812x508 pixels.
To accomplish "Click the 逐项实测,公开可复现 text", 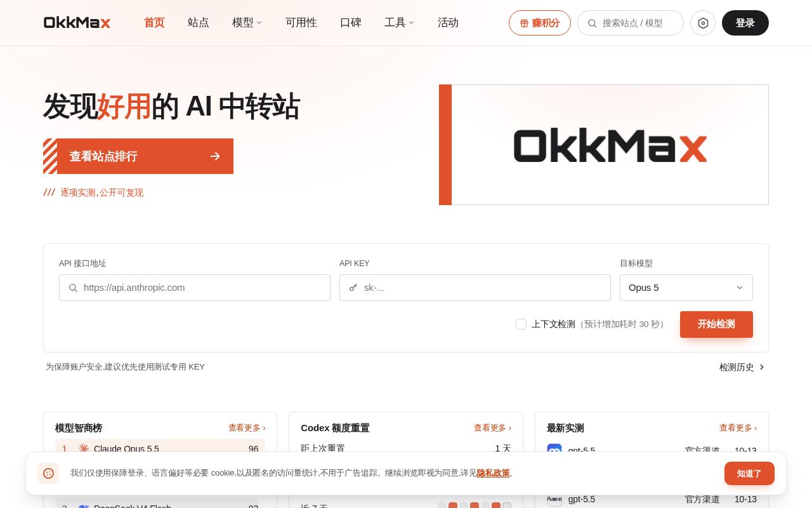I will pyautogui.click(x=101, y=192).
